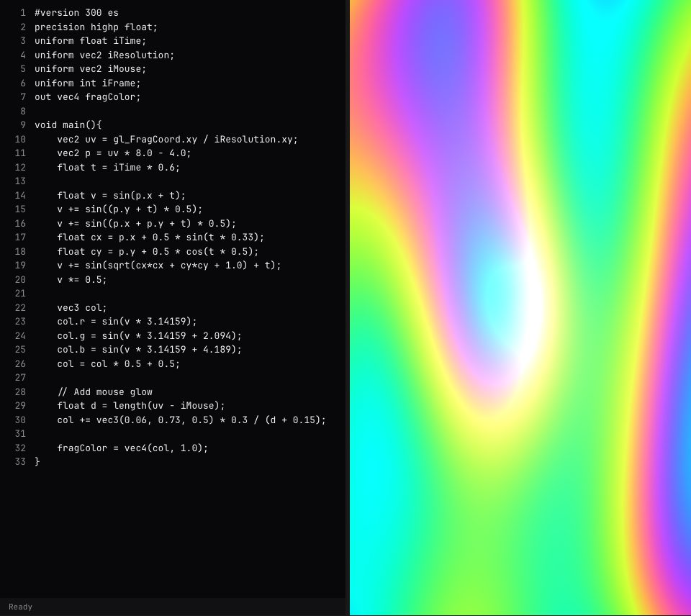Click 'float t = iTime * 0.6;' line
691x616 pixels.
[119, 168]
